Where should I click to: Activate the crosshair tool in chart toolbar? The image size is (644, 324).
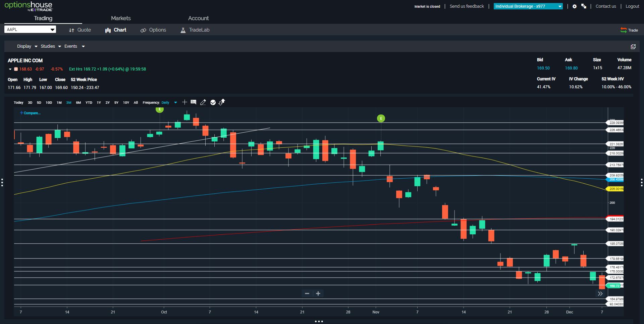pyautogui.click(x=184, y=102)
